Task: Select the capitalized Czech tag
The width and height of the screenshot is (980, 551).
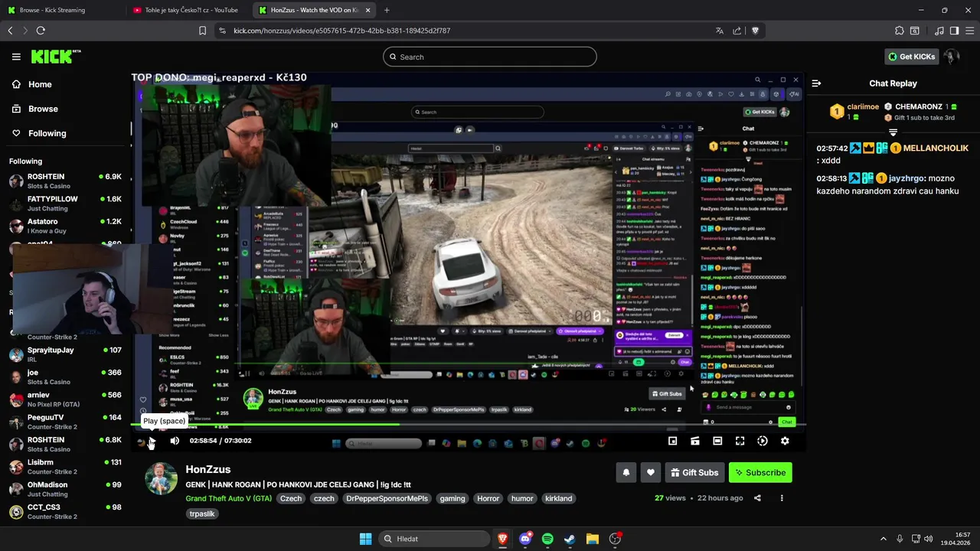Action: click(291, 498)
